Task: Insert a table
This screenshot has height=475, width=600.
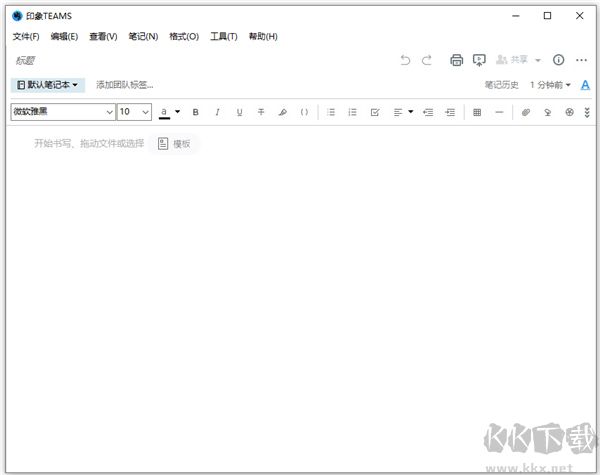Action: point(477,112)
